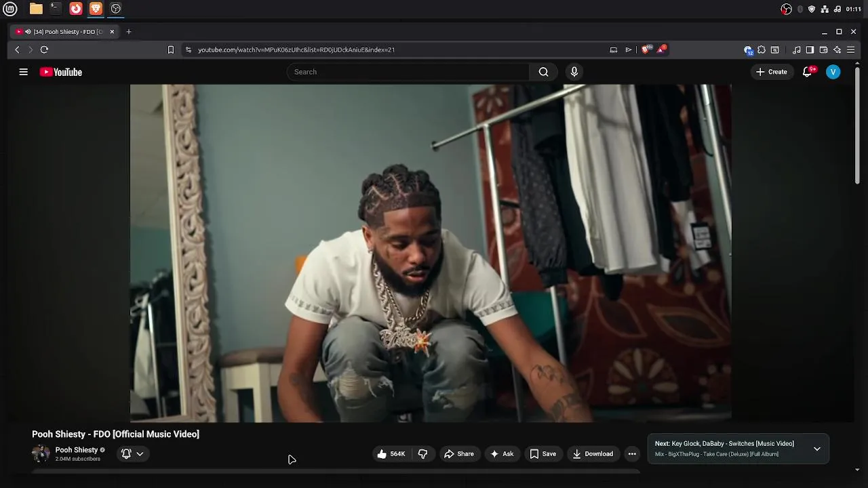
Task: Click the cast/picture-in-picture icon in address bar
Action: (614, 49)
